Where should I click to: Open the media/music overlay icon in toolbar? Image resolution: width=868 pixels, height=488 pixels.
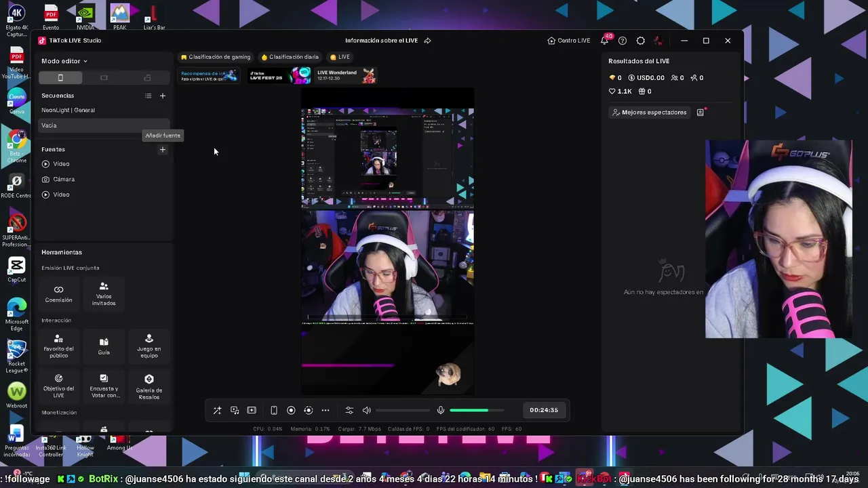[x=235, y=410]
